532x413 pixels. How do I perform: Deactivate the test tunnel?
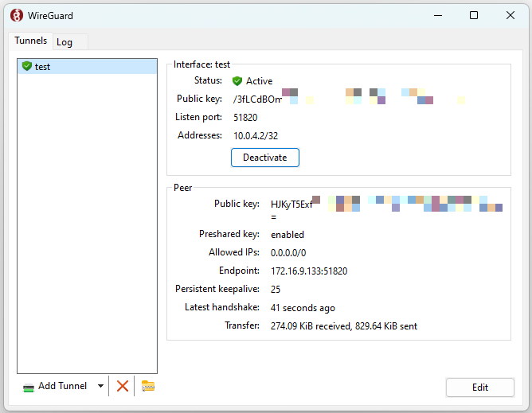coord(265,158)
